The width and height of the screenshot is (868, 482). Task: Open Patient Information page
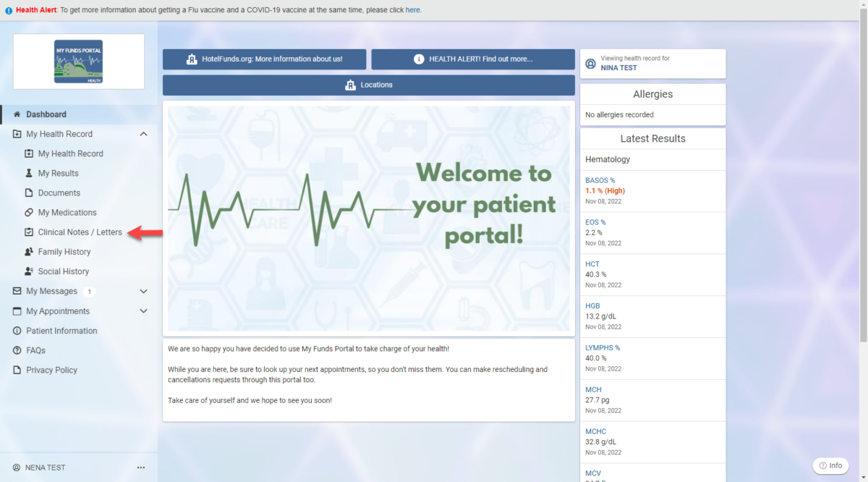coord(61,331)
